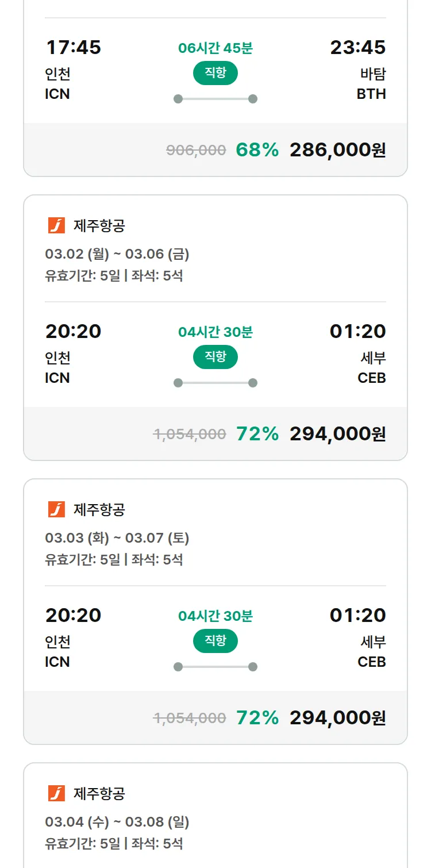The height and width of the screenshot is (868, 431).
Task: Tap the 직항 badge on the 03.03 Cebu flight
Action: pyautogui.click(x=215, y=641)
